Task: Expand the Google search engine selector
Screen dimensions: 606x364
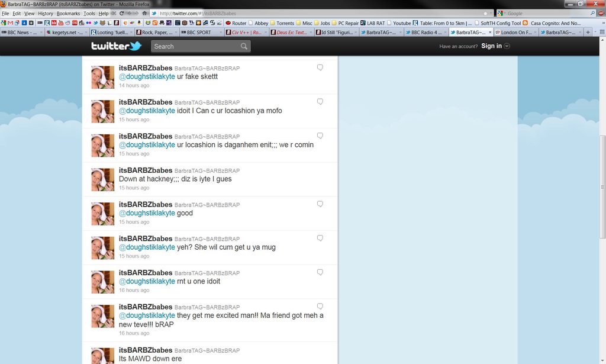Action: [x=502, y=13]
